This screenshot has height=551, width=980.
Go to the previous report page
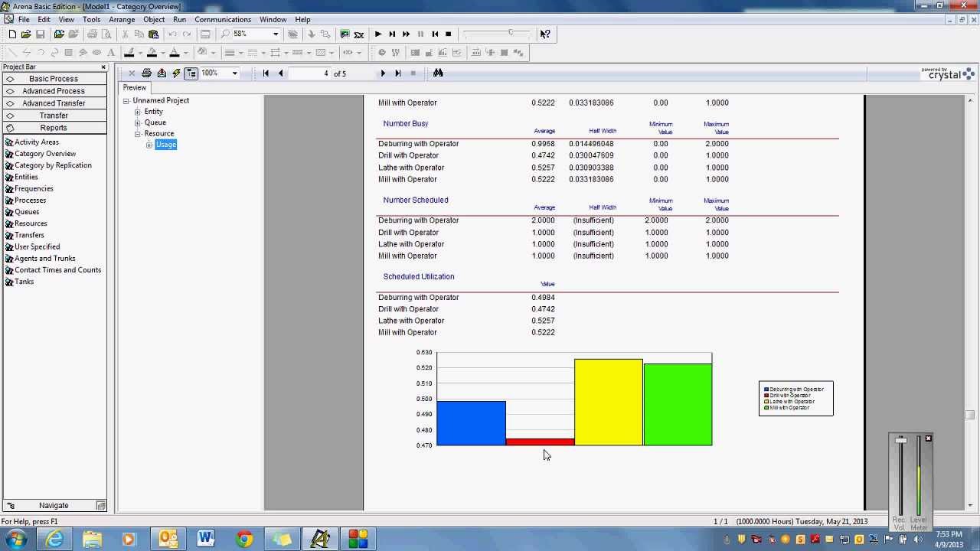281,73
